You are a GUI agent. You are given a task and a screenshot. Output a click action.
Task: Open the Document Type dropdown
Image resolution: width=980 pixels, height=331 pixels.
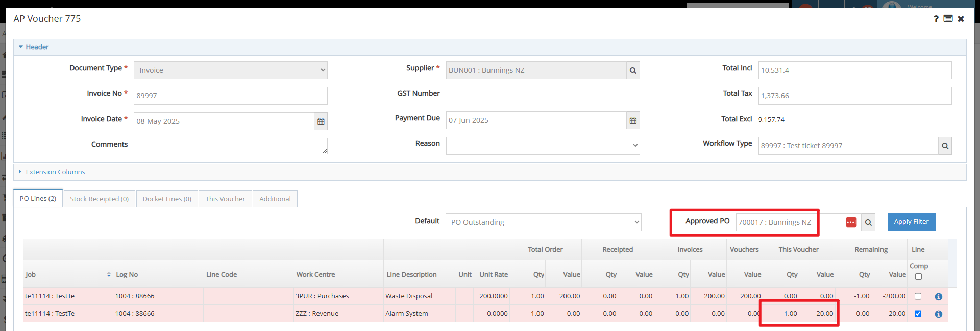[231, 70]
